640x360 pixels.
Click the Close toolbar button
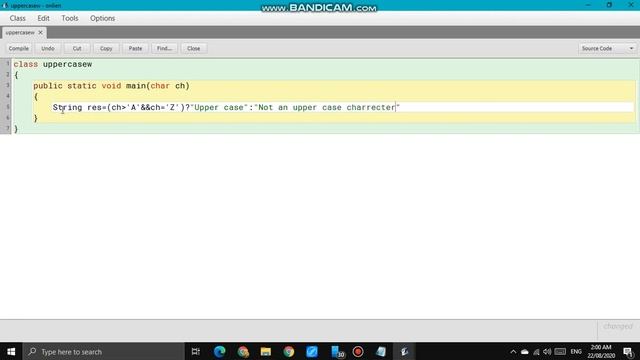click(193, 49)
